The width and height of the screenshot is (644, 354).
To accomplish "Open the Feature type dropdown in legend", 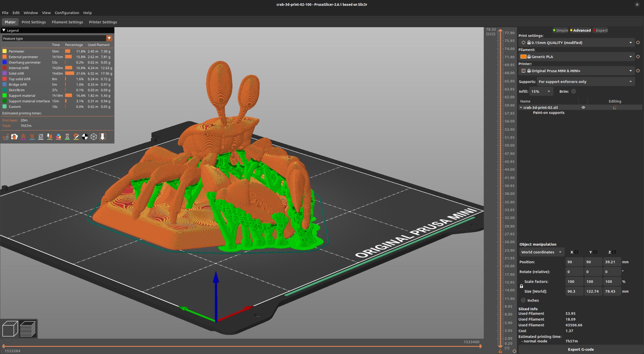I will 109,38.
